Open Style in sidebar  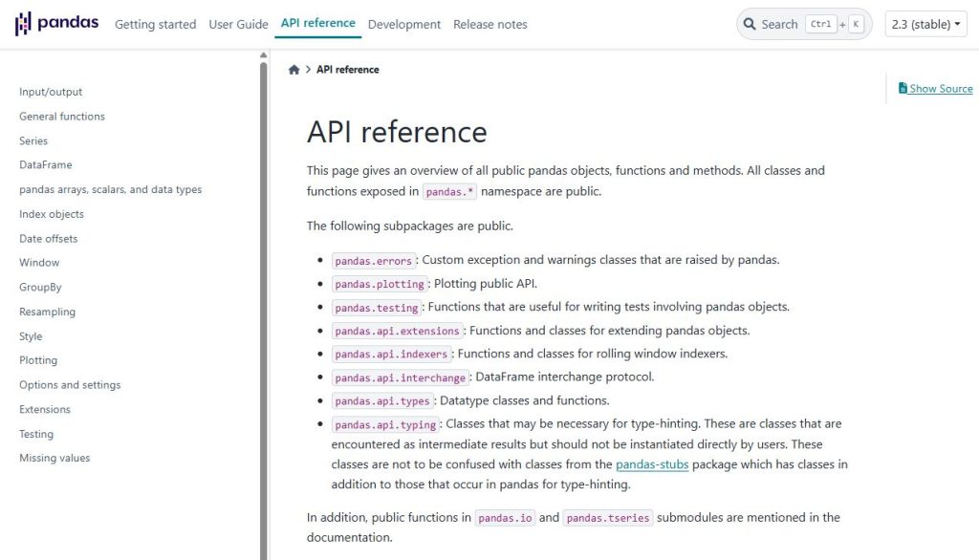31,335
